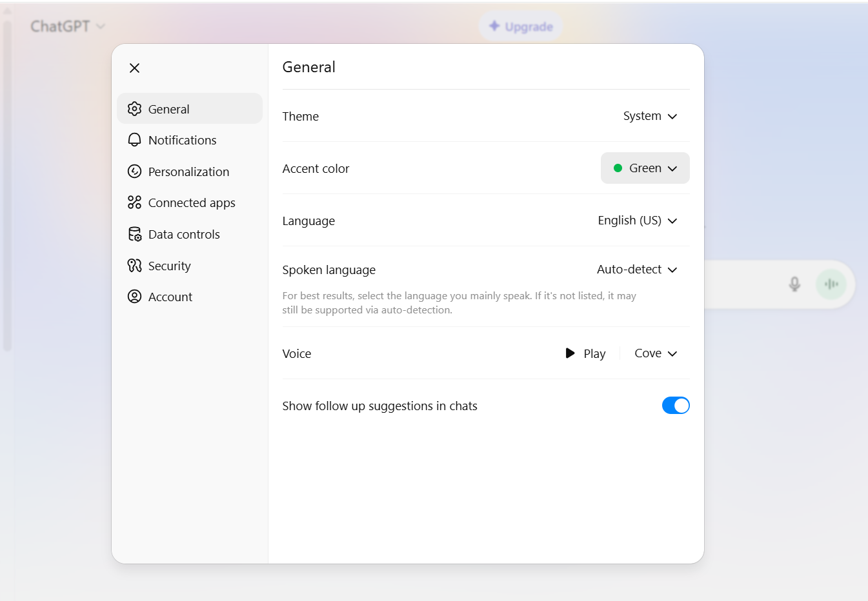Click the gear icon beside General
This screenshot has width=868, height=601.
(134, 109)
